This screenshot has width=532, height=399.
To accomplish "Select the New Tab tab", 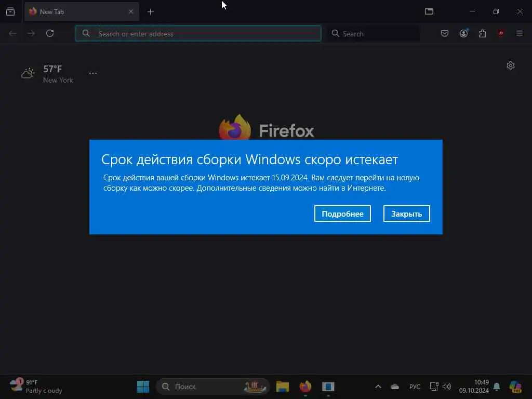I will click(x=82, y=12).
